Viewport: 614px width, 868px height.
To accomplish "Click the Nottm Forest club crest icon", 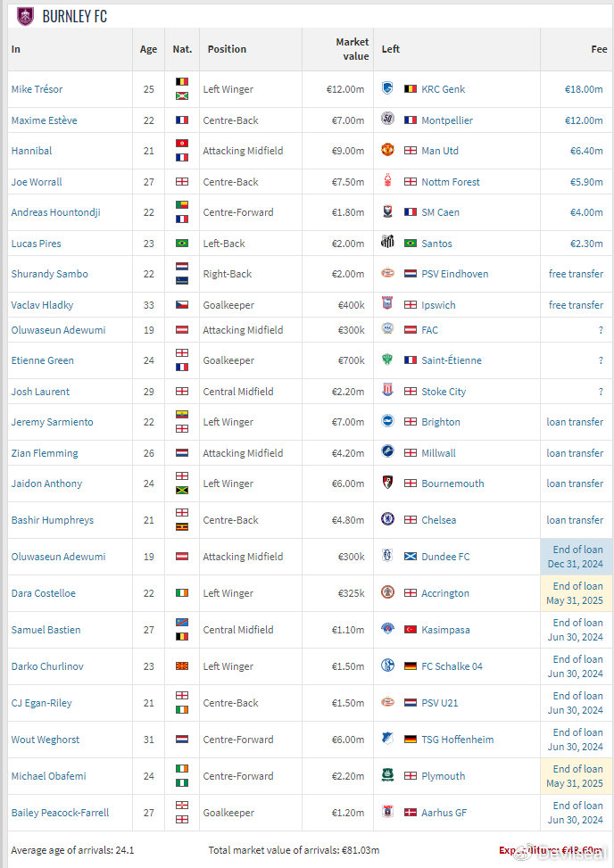I will coord(387,181).
